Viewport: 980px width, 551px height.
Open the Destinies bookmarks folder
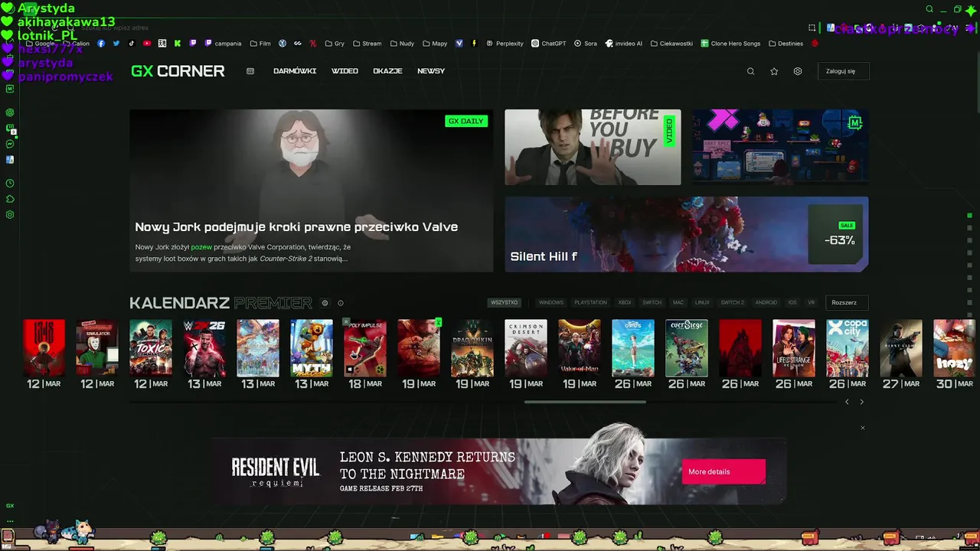(x=786, y=44)
